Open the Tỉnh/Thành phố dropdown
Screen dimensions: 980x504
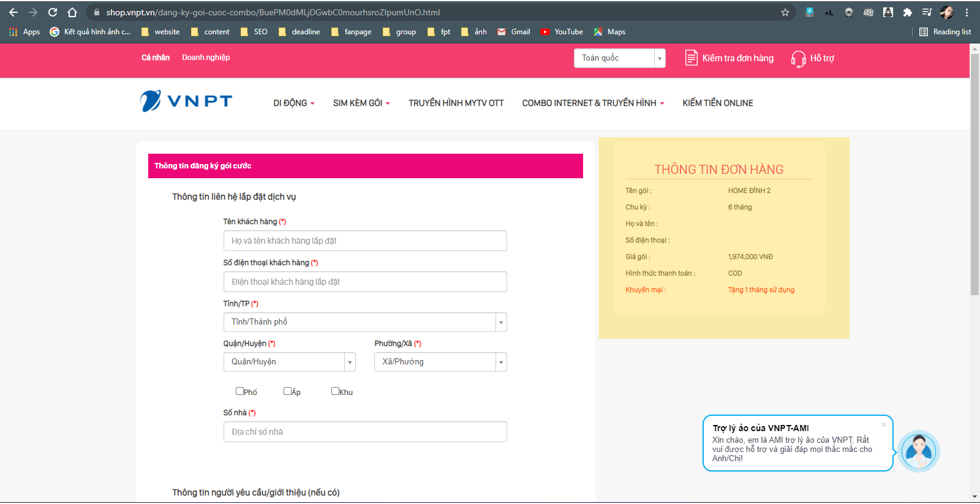(365, 322)
